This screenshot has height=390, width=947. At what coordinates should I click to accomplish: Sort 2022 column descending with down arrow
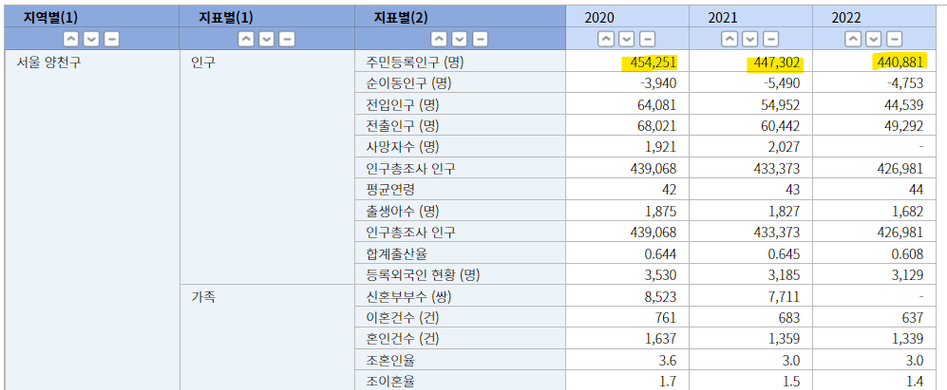874,39
